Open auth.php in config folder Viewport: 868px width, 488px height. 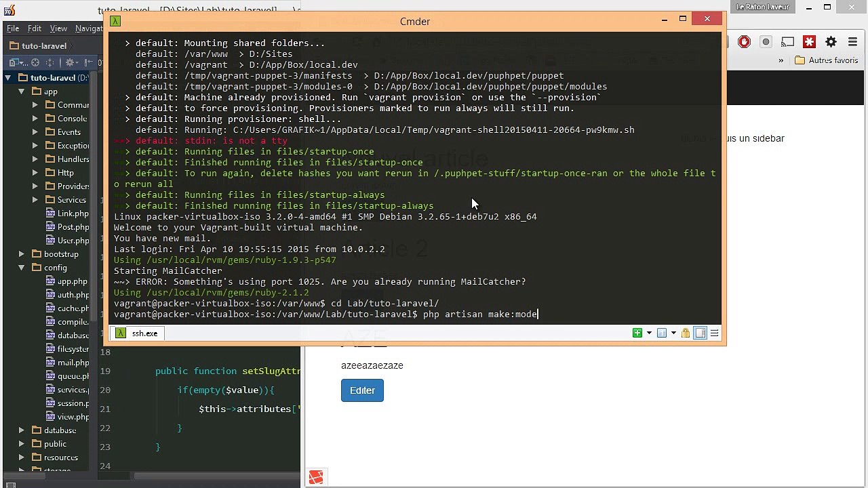(67, 295)
